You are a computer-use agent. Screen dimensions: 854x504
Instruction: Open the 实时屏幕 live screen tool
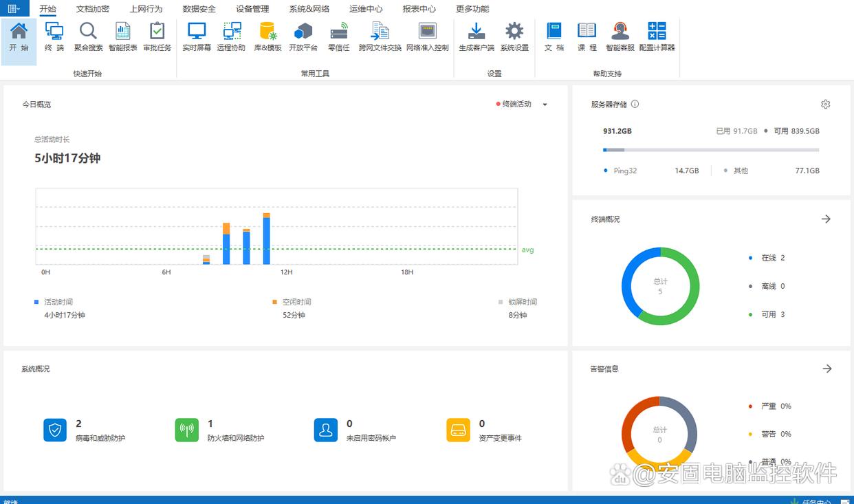[x=197, y=36]
